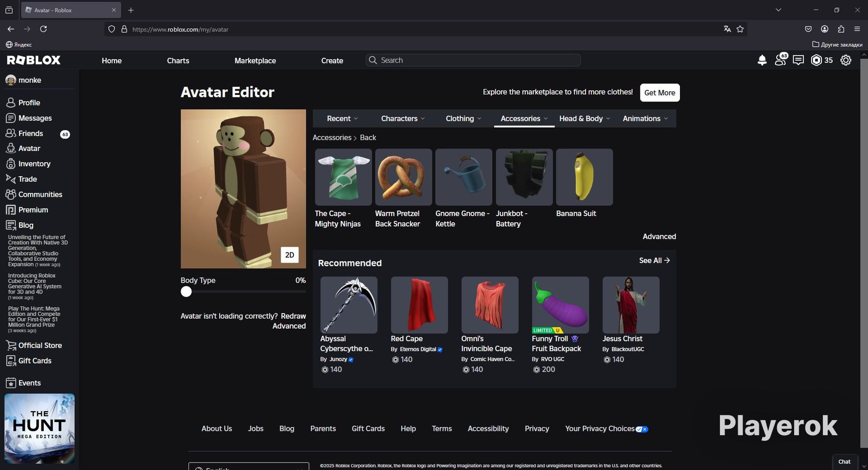Click Redraw to reload the avatar
The height and width of the screenshot is (470, 868).
pyautogui.click(x=293, y=316)
